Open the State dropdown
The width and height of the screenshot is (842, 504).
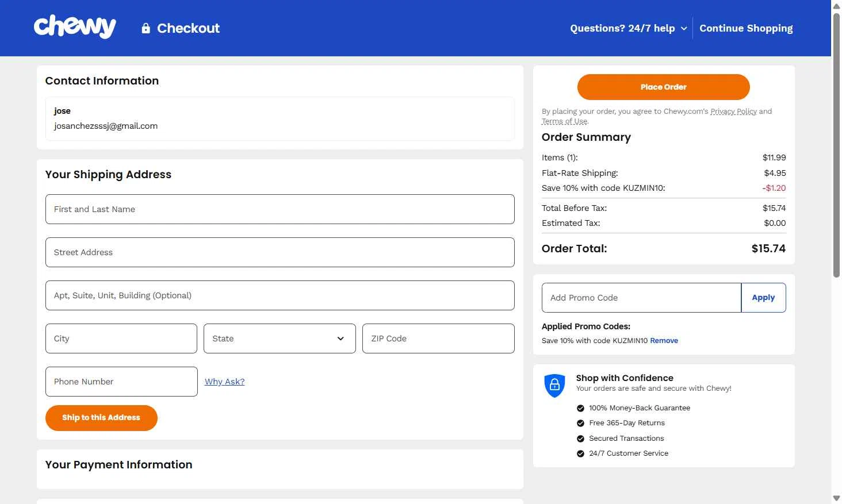[280, 338]
